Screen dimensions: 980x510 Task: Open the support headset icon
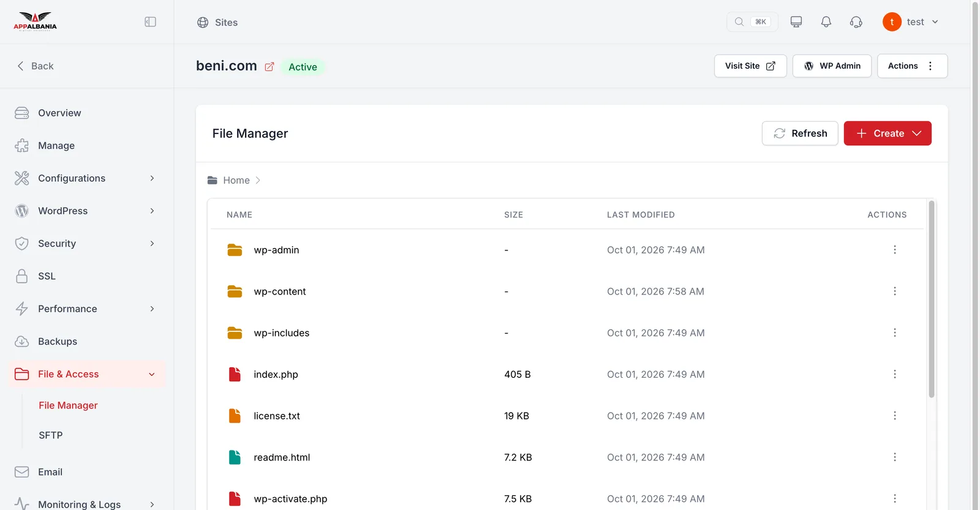click(x=856, y=22)
